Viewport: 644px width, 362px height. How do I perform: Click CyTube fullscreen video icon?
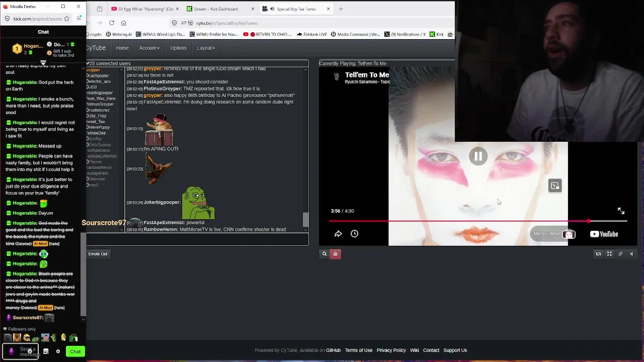coord(609,254)
